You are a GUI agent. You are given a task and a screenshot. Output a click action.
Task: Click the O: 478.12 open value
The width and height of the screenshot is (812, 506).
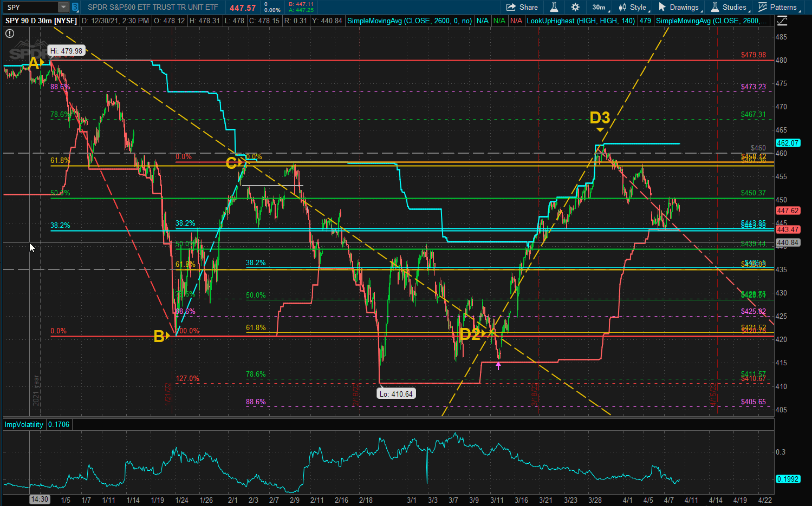[170, 21]
